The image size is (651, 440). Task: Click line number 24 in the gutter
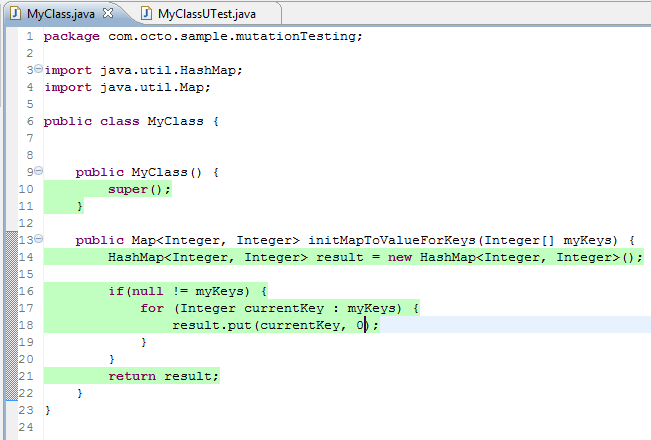[x=26, y=427]
